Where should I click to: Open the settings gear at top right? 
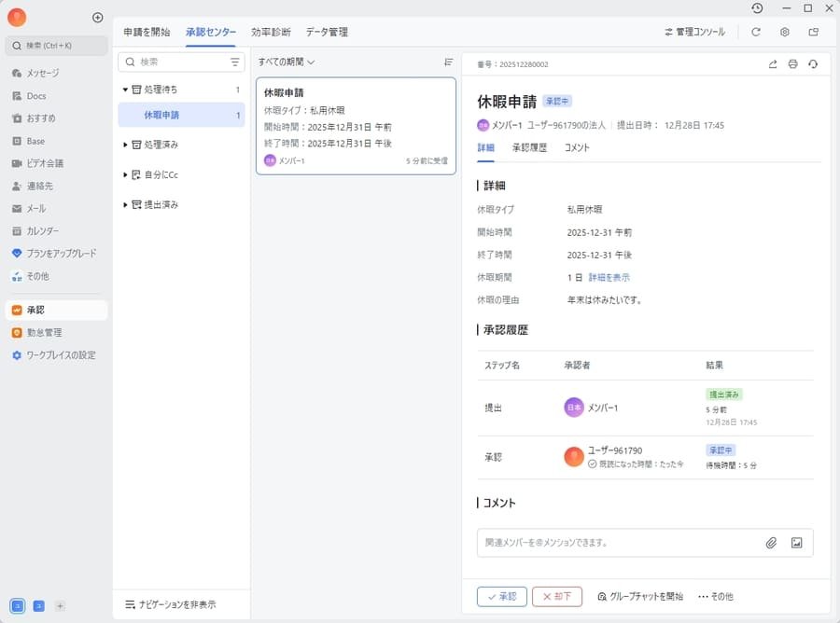pyautogui.click(x=784, y=31)
